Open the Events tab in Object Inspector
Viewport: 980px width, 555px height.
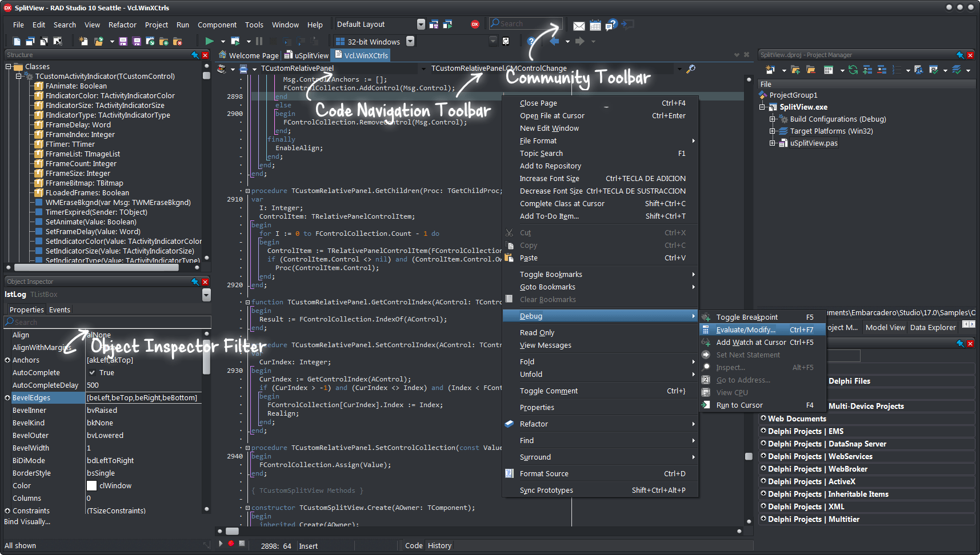pyautogui.click(x=59, y=310)
